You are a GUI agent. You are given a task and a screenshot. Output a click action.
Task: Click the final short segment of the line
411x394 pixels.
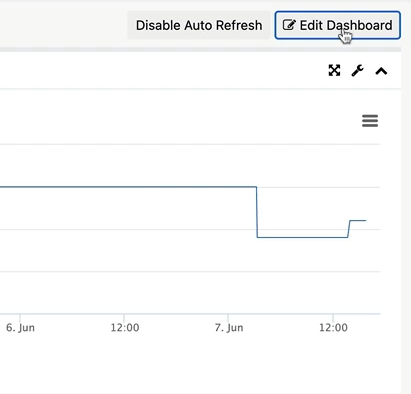pos(358,220)
